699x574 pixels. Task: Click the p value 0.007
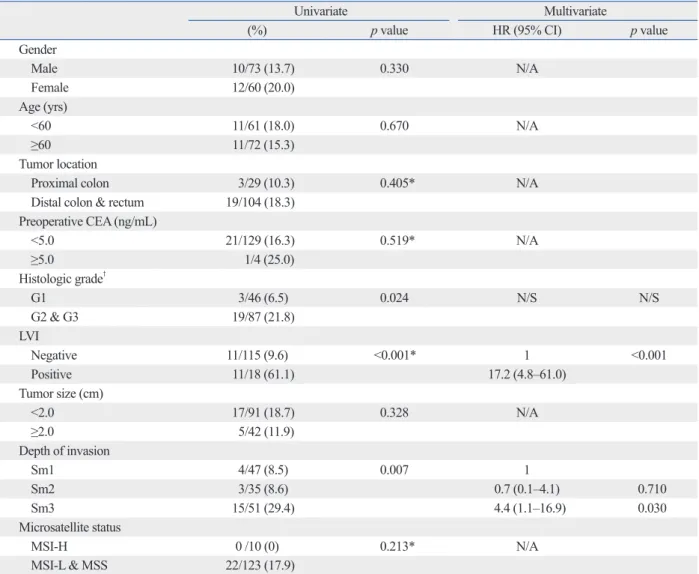(394, 471)
